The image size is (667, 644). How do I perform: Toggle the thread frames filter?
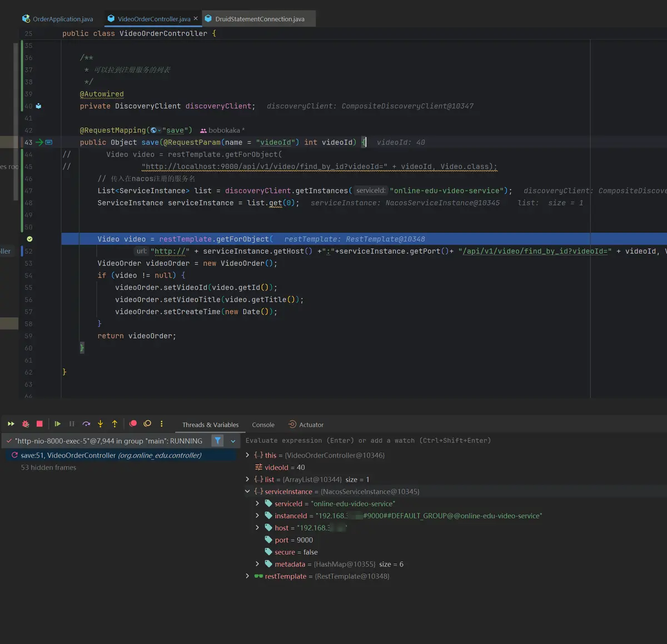coord(218,441)
